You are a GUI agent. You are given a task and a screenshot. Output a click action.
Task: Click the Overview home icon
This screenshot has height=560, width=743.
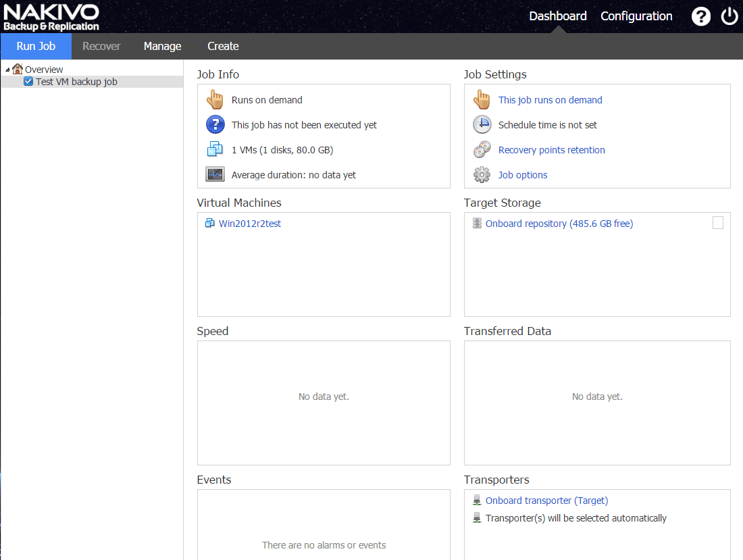coord(18,69)
